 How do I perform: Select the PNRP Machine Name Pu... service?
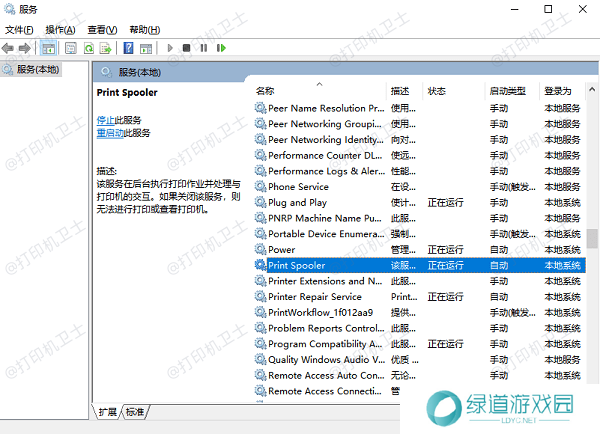[x=419, y=218]
